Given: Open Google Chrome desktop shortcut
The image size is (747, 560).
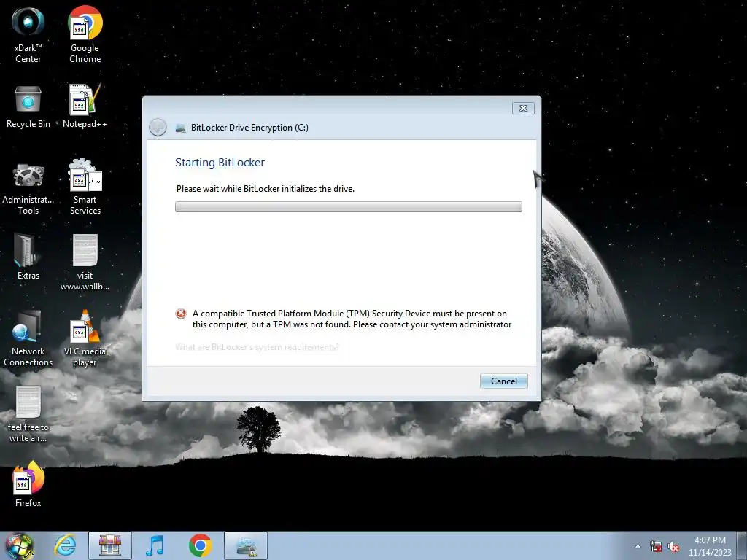Looking at the screenshot, I should 85,34.
